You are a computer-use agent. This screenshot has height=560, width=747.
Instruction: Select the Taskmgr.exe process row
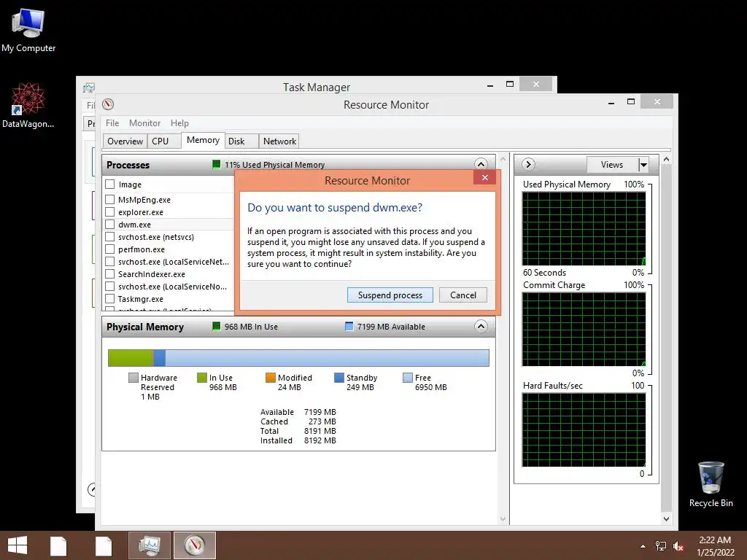tap(169, 298)
